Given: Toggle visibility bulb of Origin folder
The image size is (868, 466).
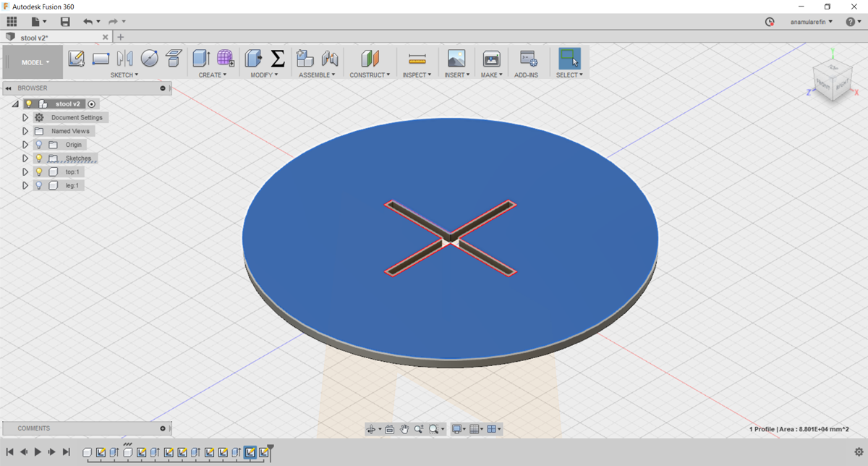Looking at the screenshot, I should click(x=39, y=145).
